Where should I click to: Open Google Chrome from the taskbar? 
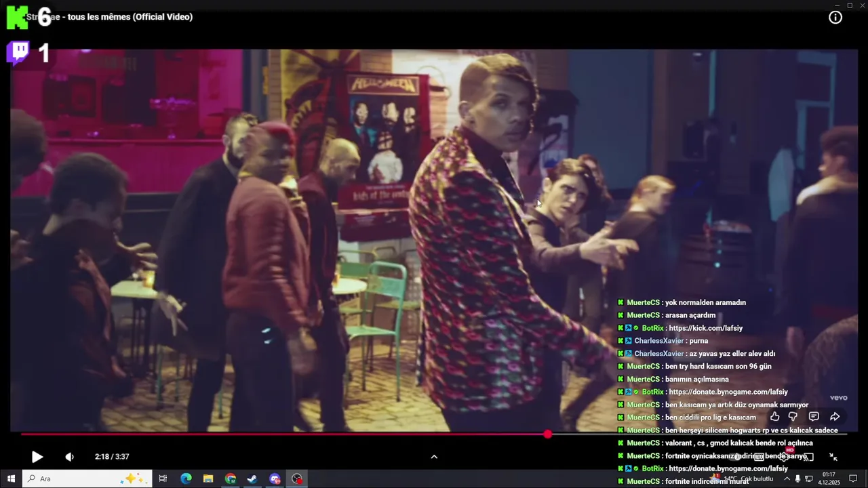tap(231, 479)
